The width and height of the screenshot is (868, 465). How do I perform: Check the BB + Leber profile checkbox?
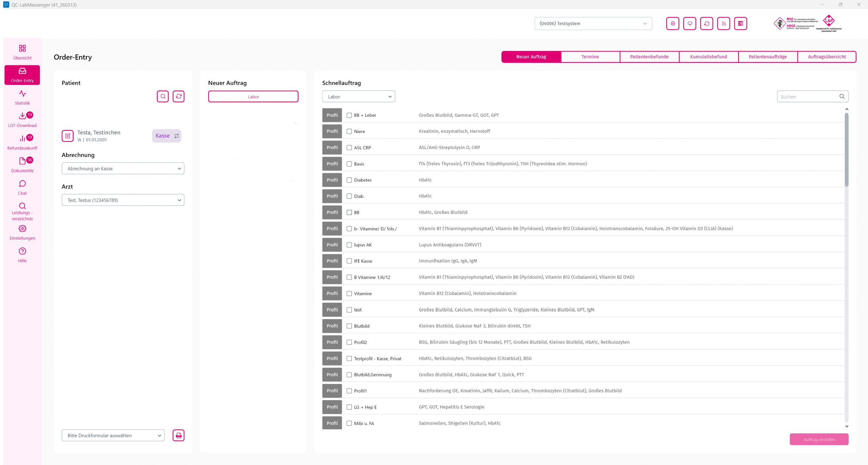[x=349, y=115]
